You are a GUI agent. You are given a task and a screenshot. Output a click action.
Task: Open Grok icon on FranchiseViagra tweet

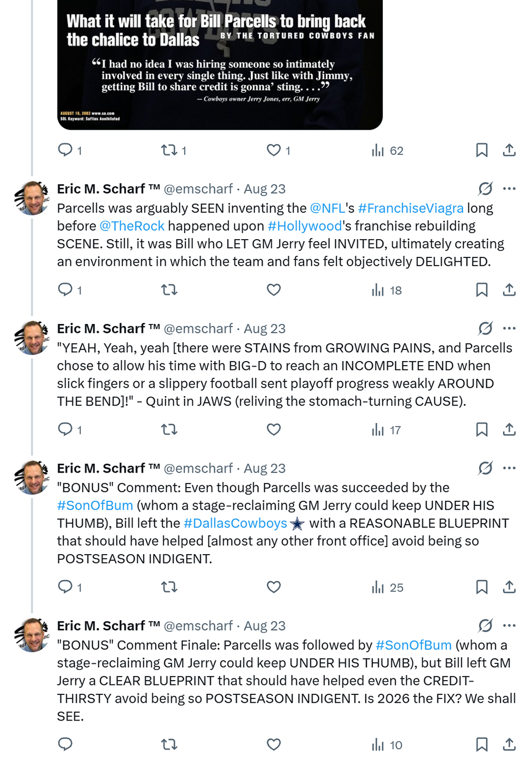pyautogui.click(x=485, y=189)
